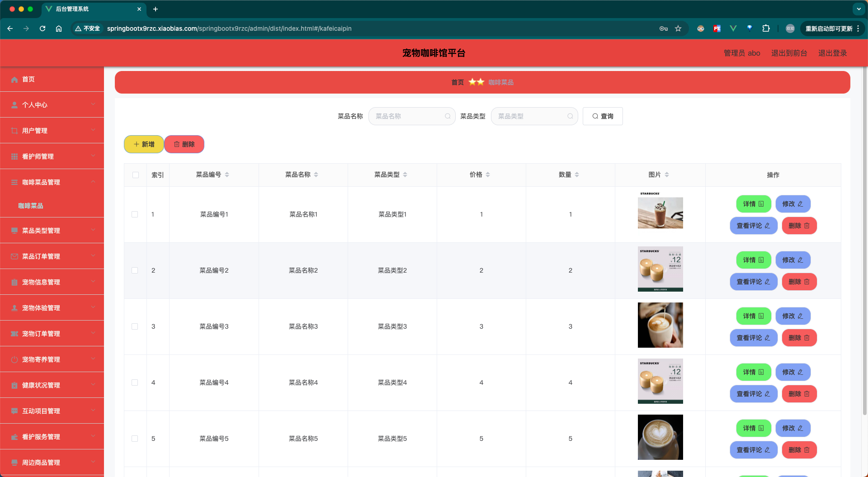Bookmark this page with the star icon
Image resolution: width=868 pixels, height=477 pixels.
pyautogui.click(x=678, y=28)
